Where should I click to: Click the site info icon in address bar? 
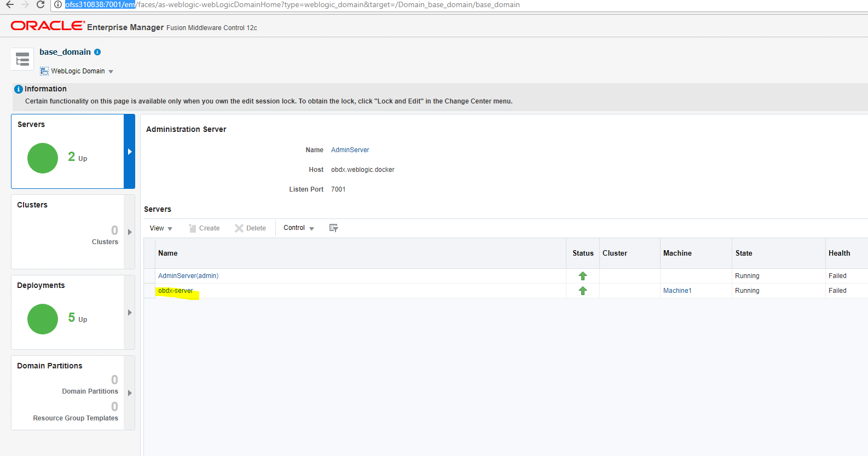point(57,4)
